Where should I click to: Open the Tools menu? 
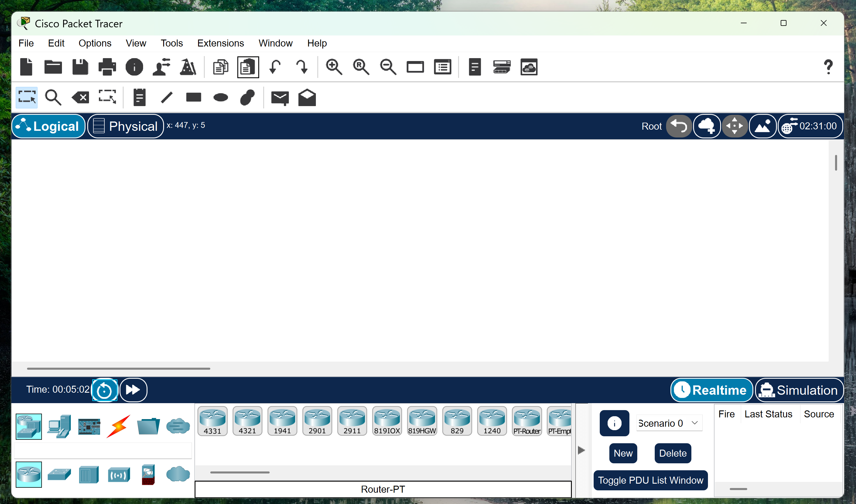coord(172,43)
